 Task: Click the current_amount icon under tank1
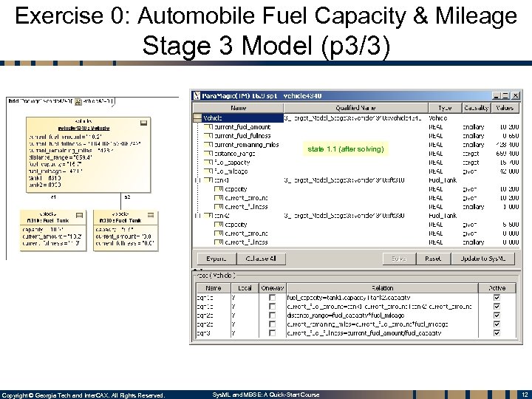[219, 198]
